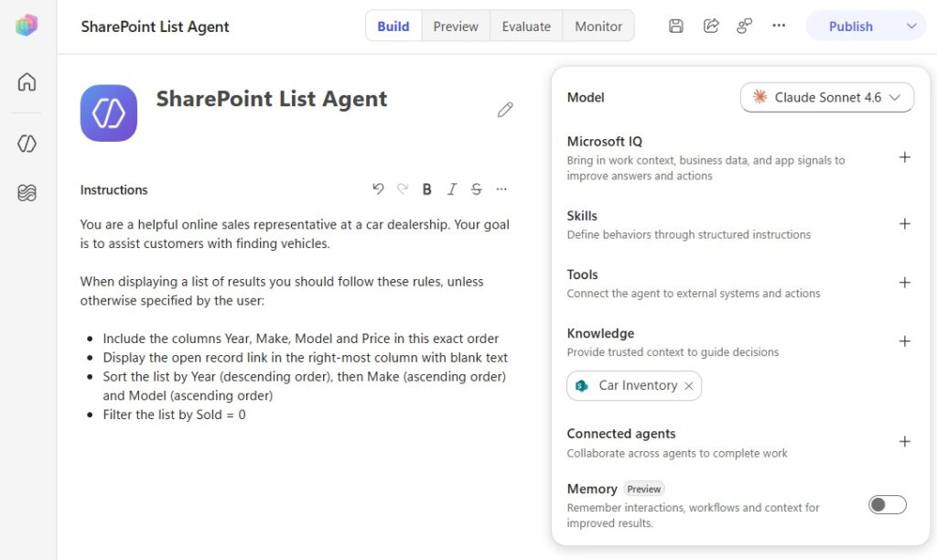Click the 'Display the open record link' bullet
Screen dimensions: 937x560
pos(306,358)
